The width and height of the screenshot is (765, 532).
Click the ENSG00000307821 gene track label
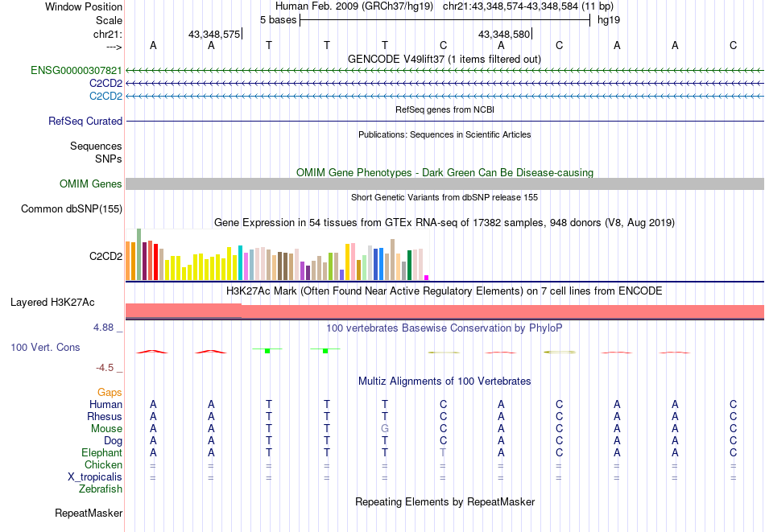click(76, 71)
